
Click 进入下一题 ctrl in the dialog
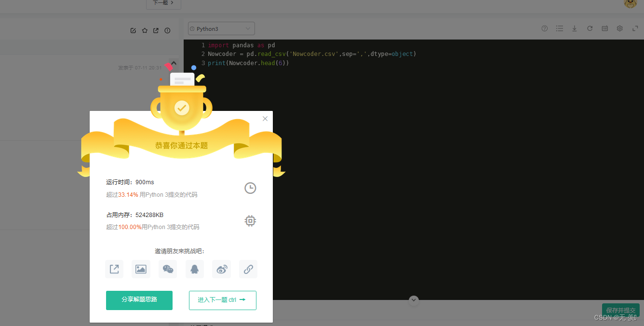pyautogui.click(x=222, y=300)
